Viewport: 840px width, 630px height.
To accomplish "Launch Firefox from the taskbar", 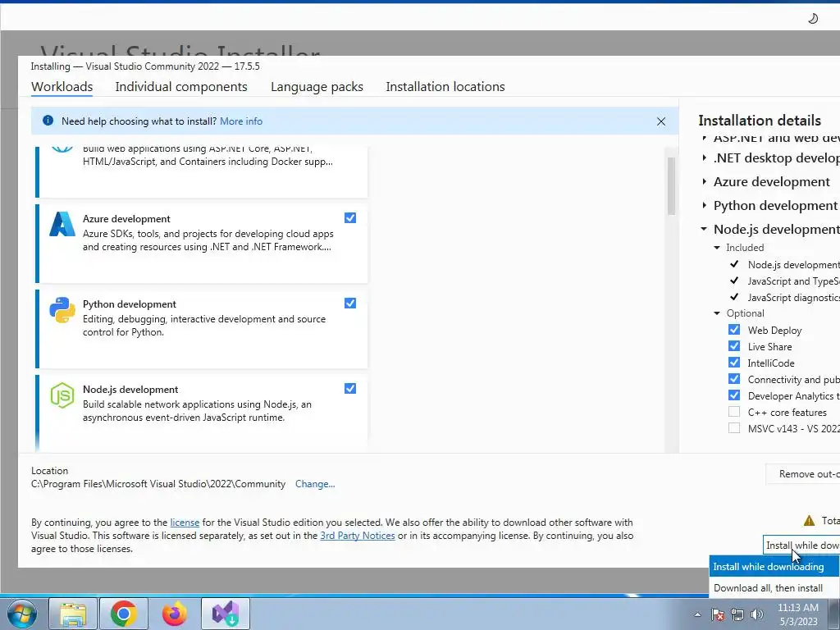I will coord(175,614).
